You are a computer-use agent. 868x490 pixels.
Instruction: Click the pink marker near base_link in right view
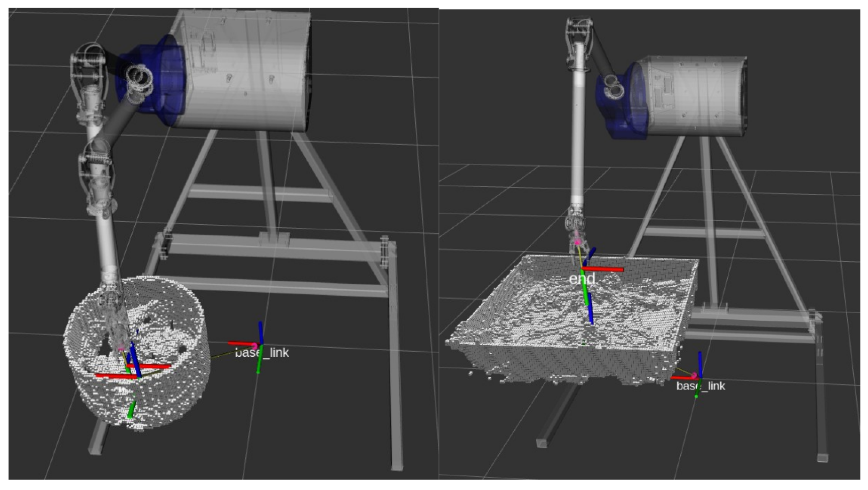click(x=694, y=375)
